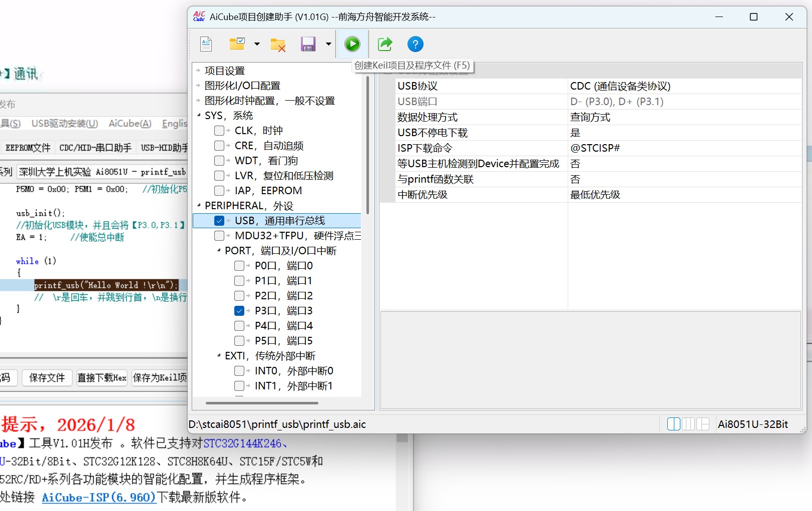Enable the WDT watchdog checkbox
The image size is (812, 511).
tap(220, 160)
